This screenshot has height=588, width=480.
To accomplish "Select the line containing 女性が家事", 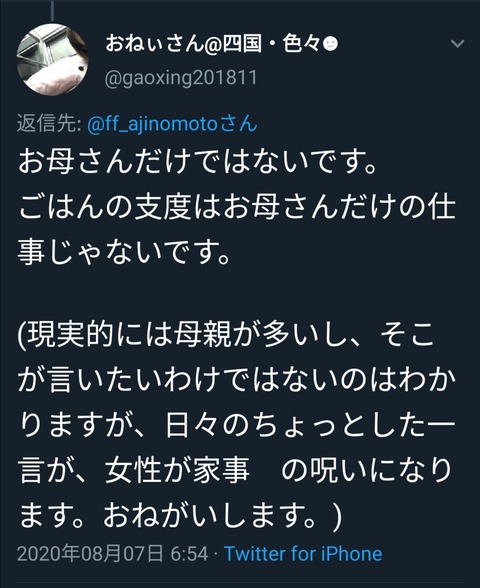I will click(236, 470).
